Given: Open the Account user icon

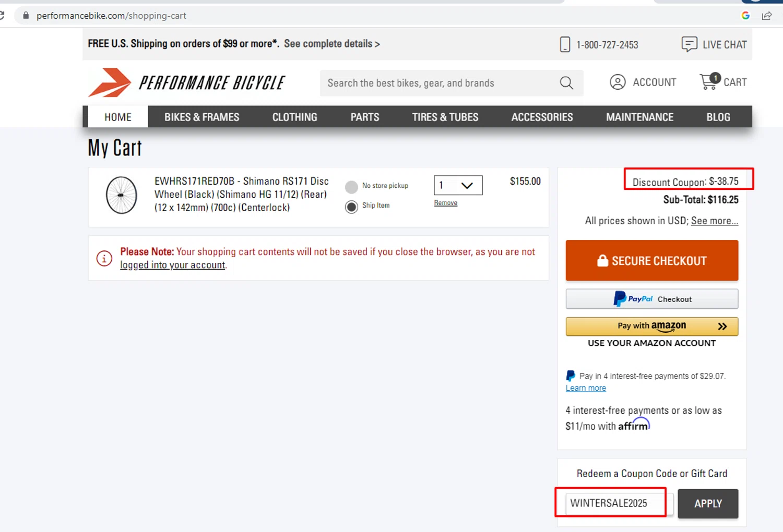Looking at the screenshot, I should click(x=618, y=82).
